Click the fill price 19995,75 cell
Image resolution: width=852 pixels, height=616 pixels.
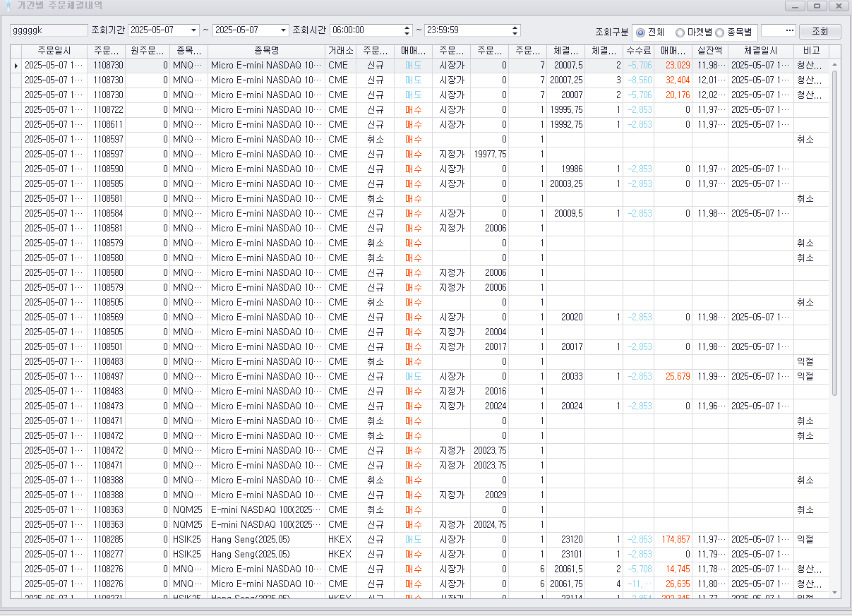click(x=565, y=110)
